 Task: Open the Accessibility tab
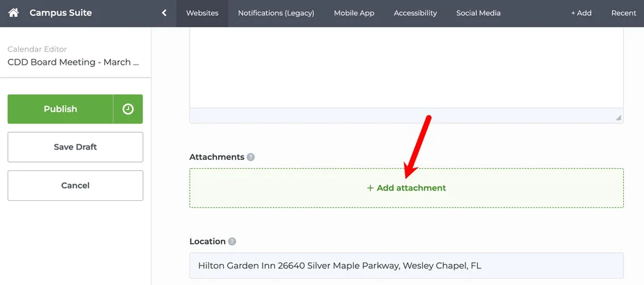415,13
